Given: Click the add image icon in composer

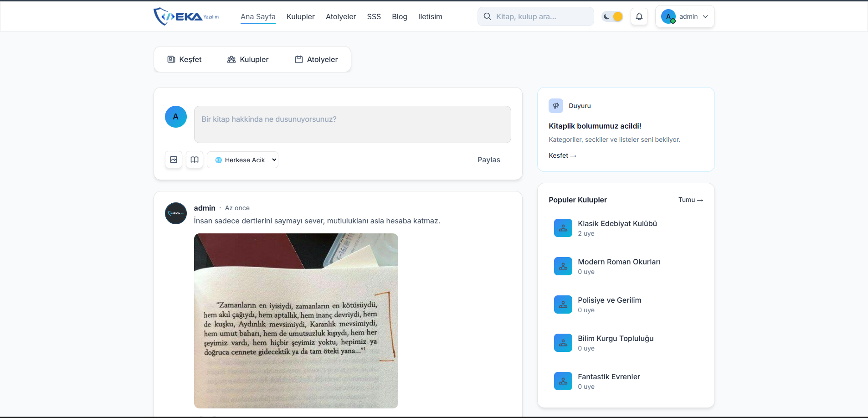Looking at the screenshot, I should pyautogui.click(x=174, y=160).
